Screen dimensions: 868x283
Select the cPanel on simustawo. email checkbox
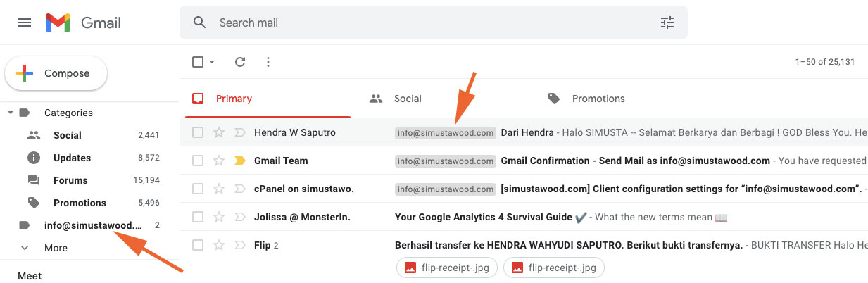click(x=198, y=189)
